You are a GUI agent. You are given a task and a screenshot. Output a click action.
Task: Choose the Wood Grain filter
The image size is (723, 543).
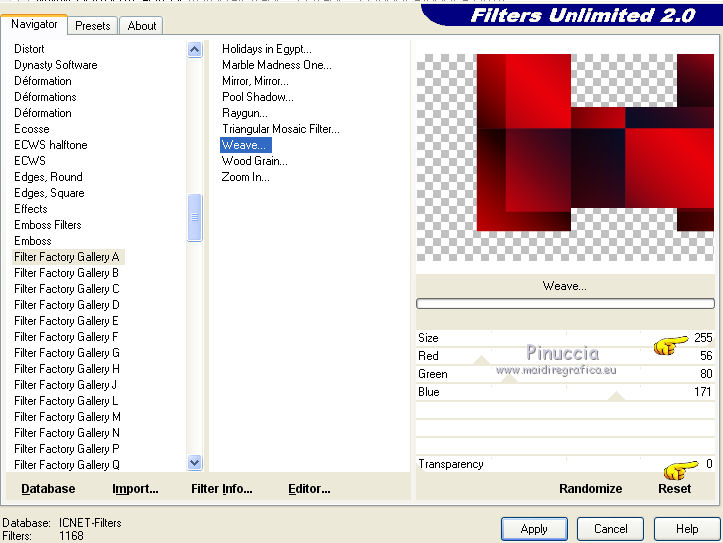255,161
